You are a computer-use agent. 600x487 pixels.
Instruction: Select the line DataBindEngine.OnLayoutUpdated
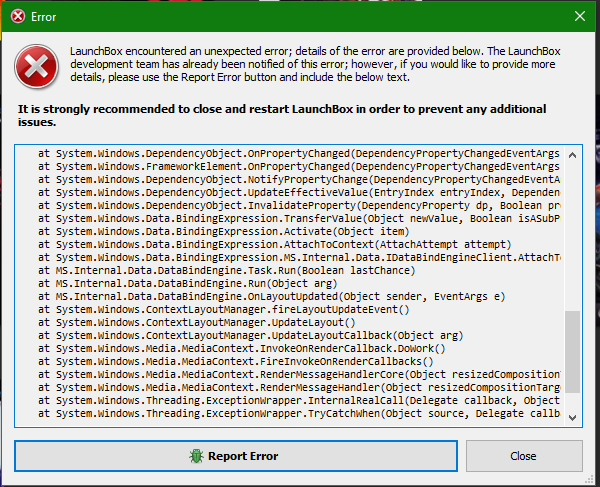pyautogui.click(x=272, y=296)
